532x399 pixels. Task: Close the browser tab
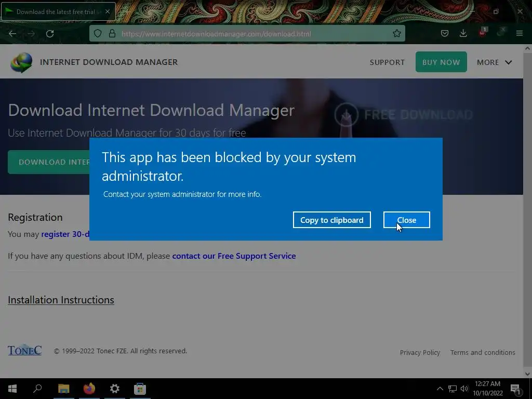click(107, 11)
